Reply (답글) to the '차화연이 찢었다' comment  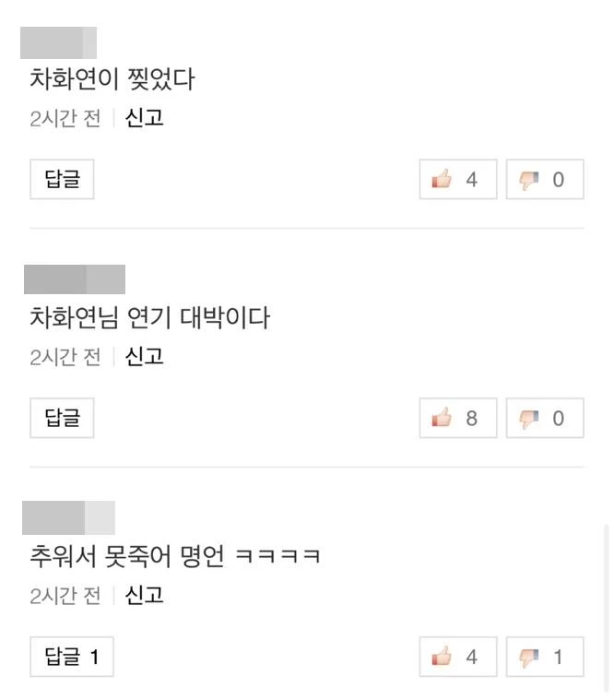pyautogui.click(x=63, y=180)
